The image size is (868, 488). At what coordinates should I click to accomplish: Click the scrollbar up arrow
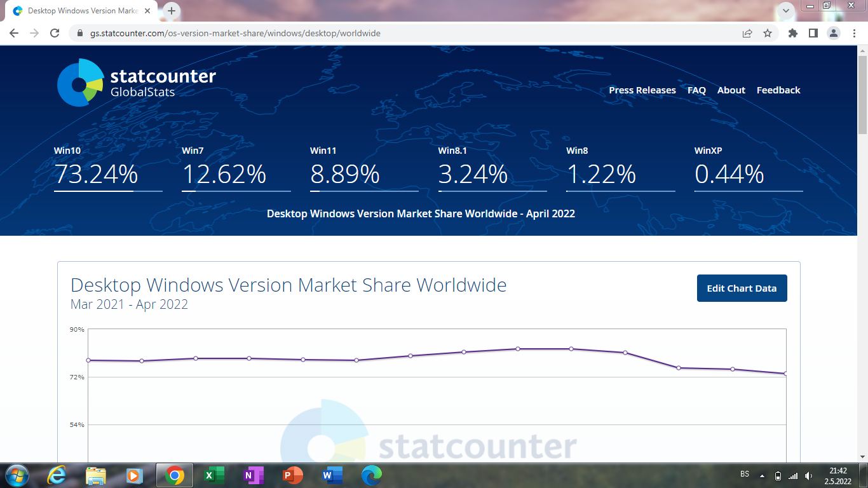(862, 51)
